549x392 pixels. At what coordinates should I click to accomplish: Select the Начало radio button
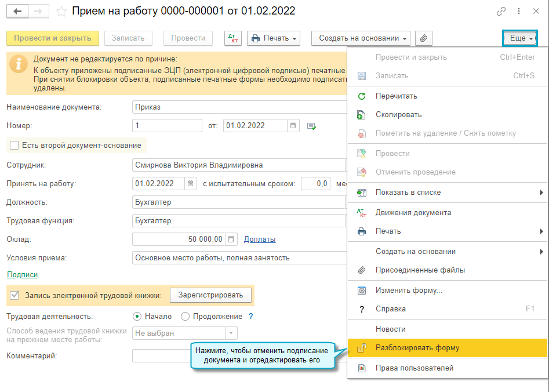[x=137, y=316]
